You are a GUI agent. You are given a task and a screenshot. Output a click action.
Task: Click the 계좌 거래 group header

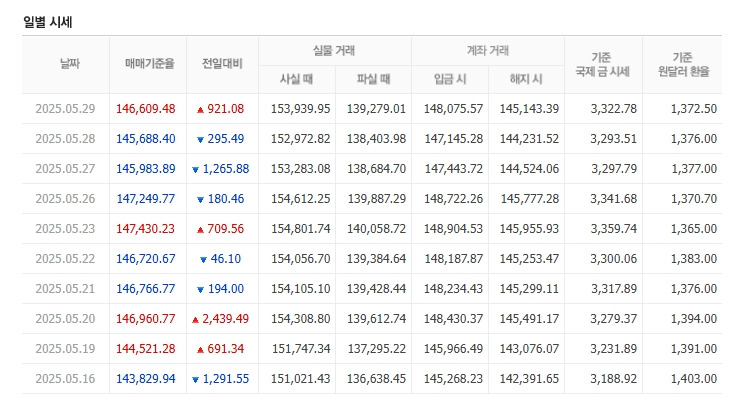(x=488, y=51)
